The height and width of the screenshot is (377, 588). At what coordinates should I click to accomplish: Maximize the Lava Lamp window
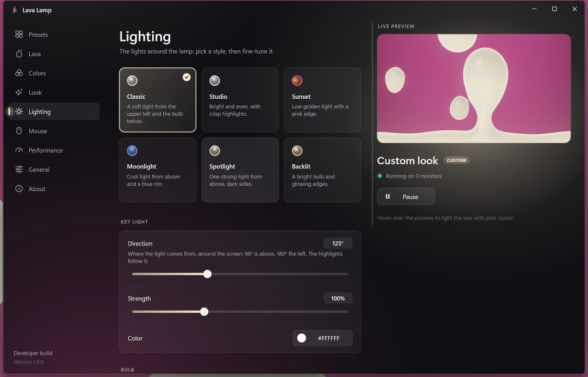[554, 9]
